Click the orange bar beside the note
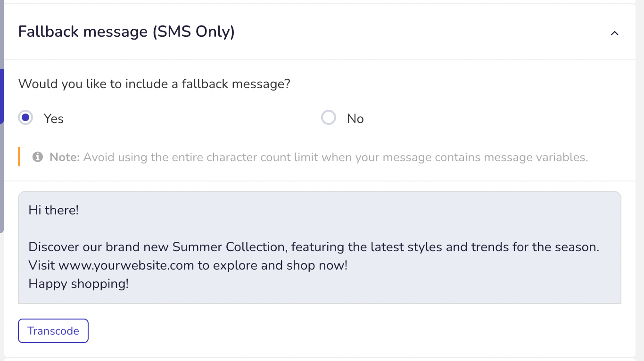 coord(19,157)
